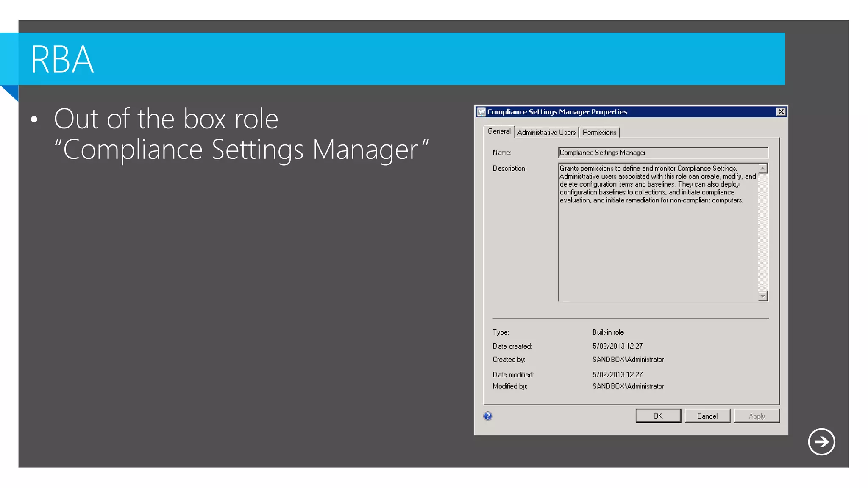Click the Description scrollbar down arrow
Viewport: 868px width, 488px height.
(x=762, y=296)
